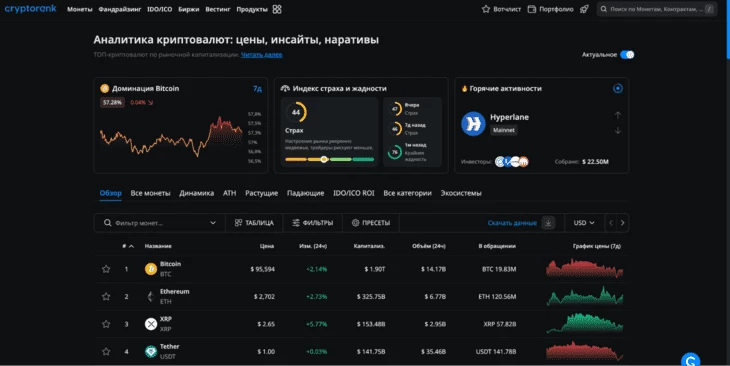The image size is (730, 366).
Task: Go to previous table page arrow
Action: coord(611,223)
